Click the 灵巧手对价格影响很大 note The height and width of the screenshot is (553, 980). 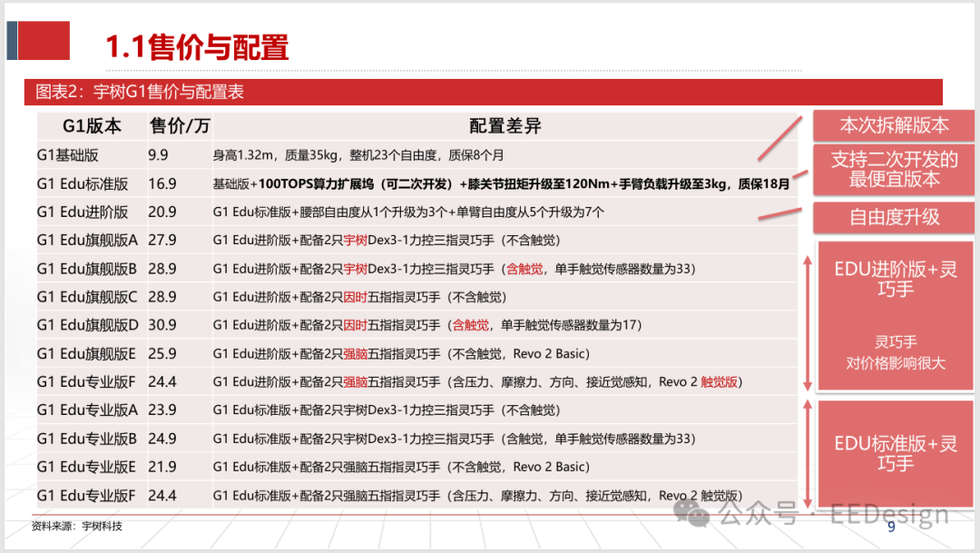tap(896, 353)
